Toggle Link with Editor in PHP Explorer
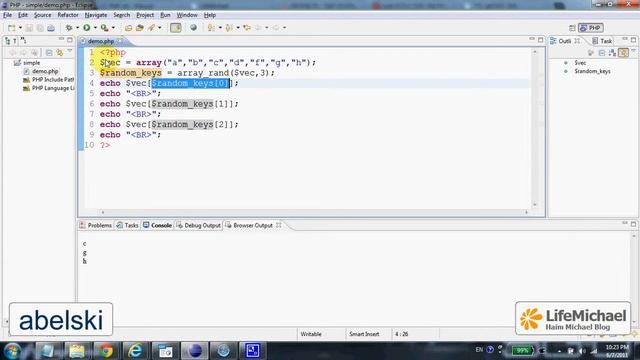The image size is (640, 360). [x=60, y=53]
